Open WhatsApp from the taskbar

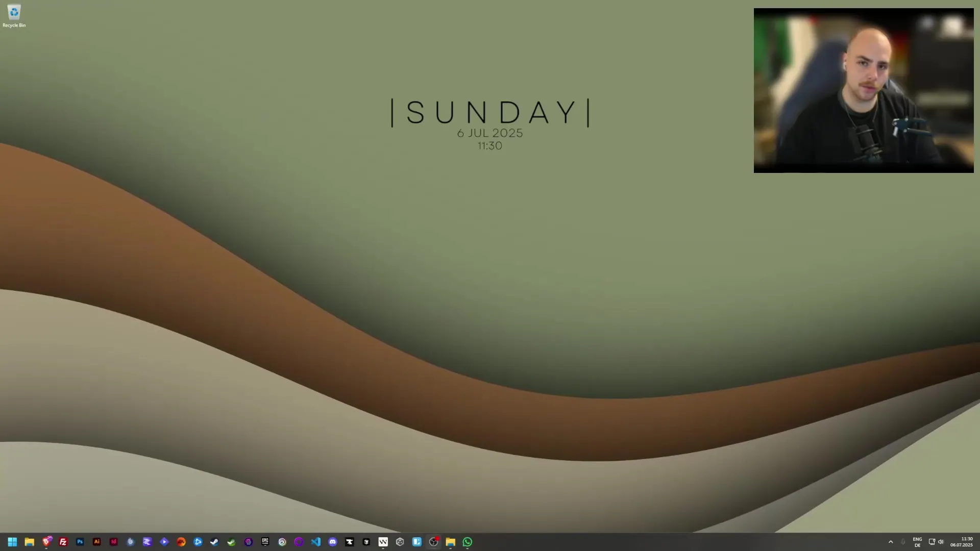tap(468, 542)
